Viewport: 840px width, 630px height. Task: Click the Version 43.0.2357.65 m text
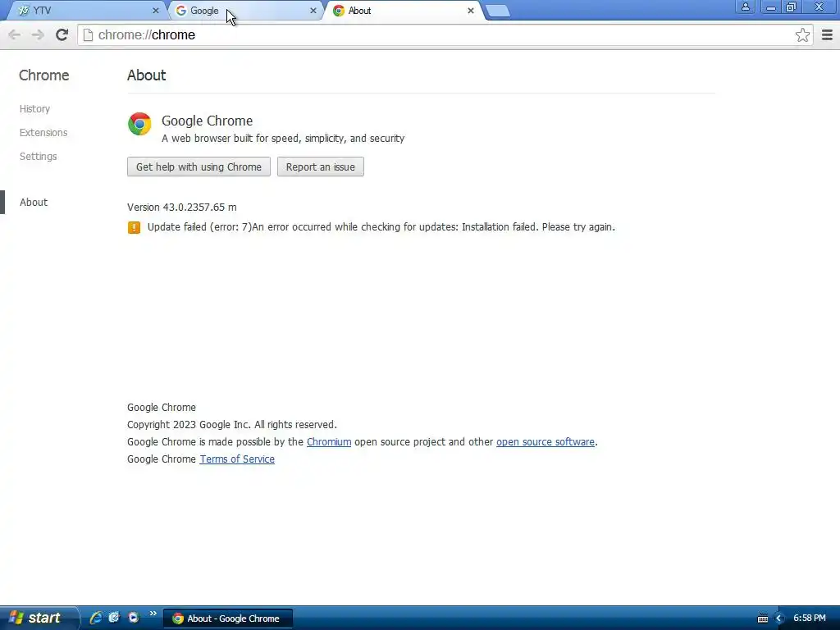point(182,208)
